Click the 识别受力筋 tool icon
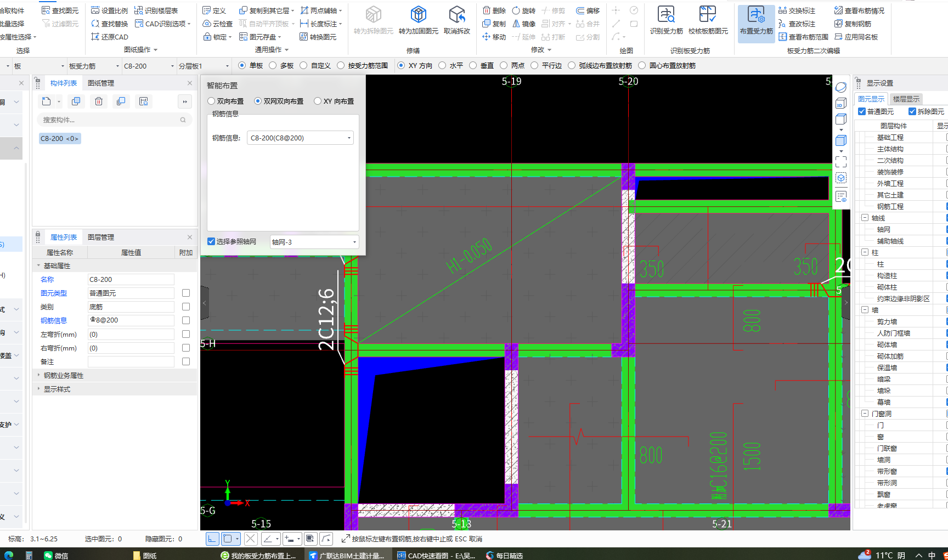This screenshot has height=560, width=948. (x=666, y=15)
